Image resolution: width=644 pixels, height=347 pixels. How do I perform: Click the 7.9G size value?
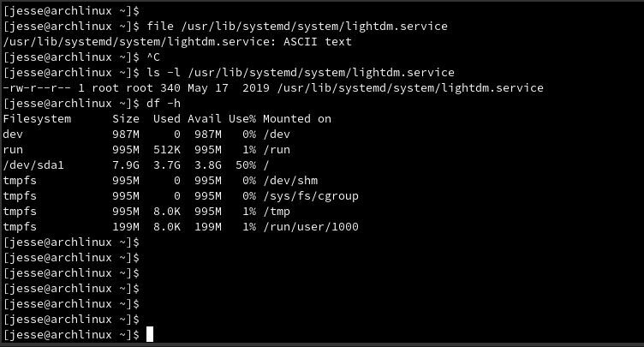(x=126, y=165)
